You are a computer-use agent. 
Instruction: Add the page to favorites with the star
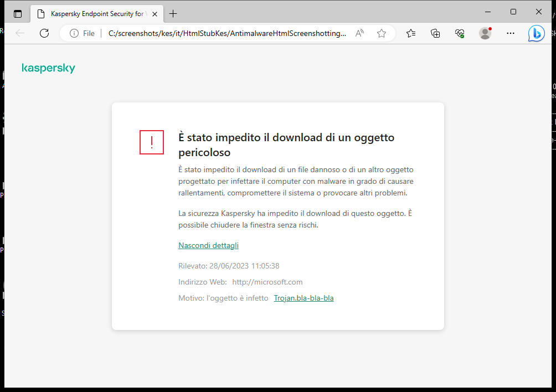(381, 33)
